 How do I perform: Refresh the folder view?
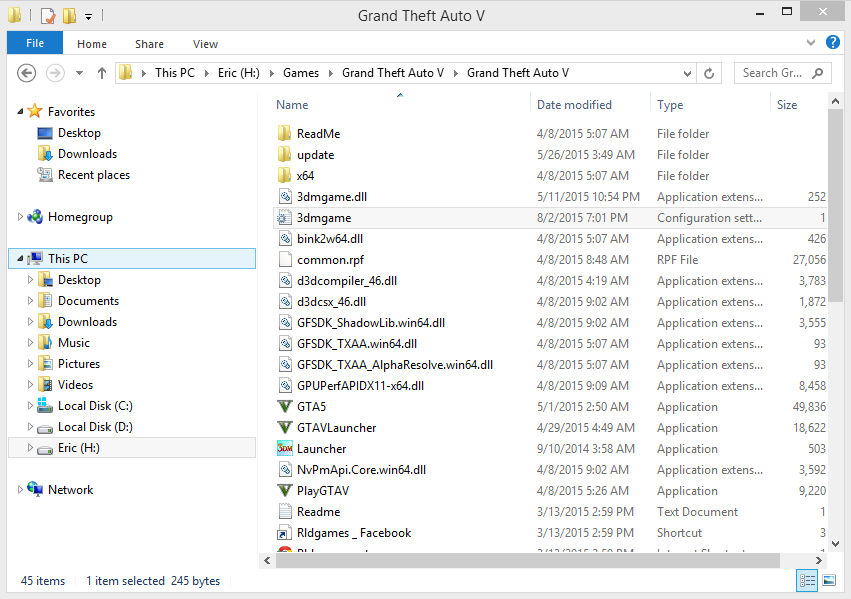point(709,73)
